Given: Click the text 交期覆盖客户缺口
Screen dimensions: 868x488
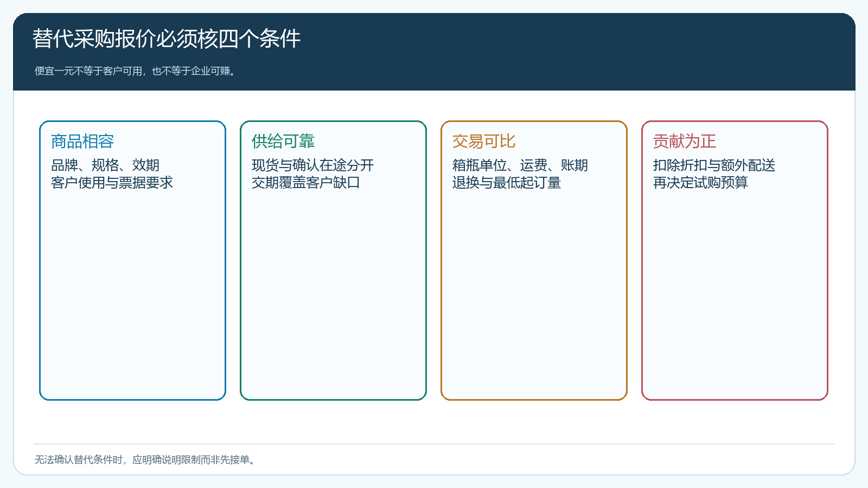Looking at the screenshot, I should (306, 183).
